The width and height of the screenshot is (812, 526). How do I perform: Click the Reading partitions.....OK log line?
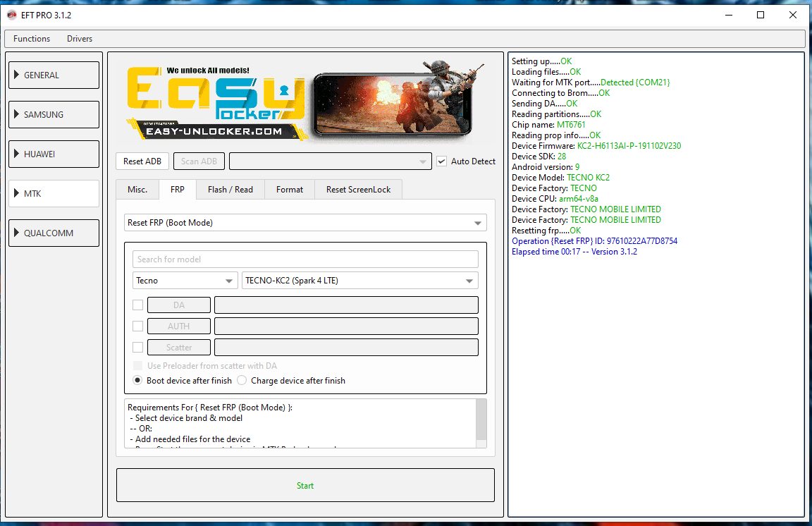[x=557, y=114]
